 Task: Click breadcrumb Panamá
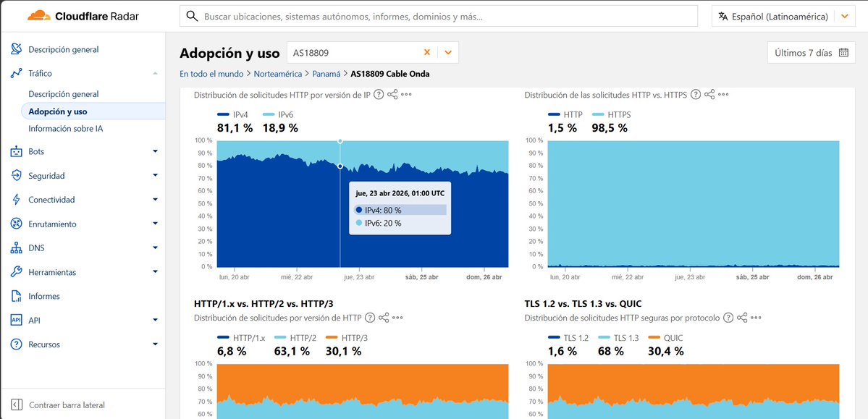click(326, 73)
